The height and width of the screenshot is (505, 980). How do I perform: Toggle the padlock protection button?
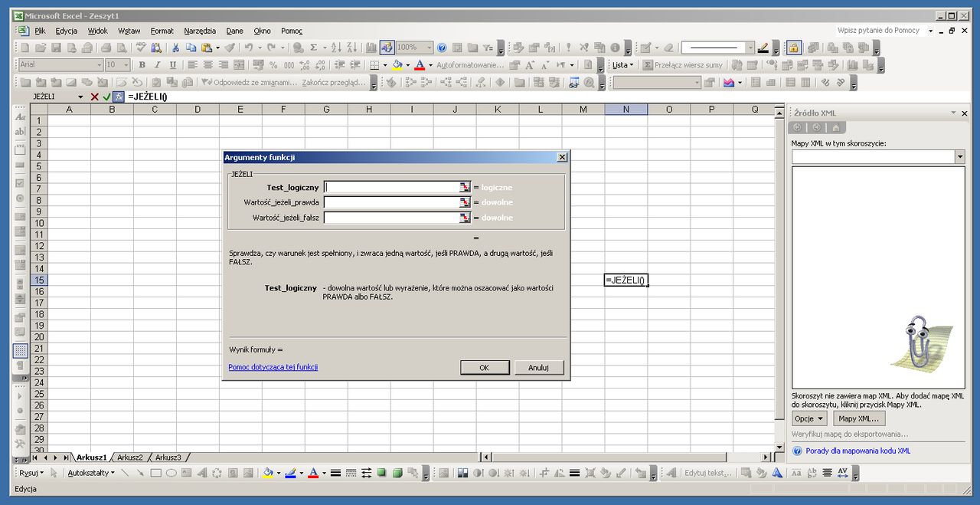tap(794, 48)
